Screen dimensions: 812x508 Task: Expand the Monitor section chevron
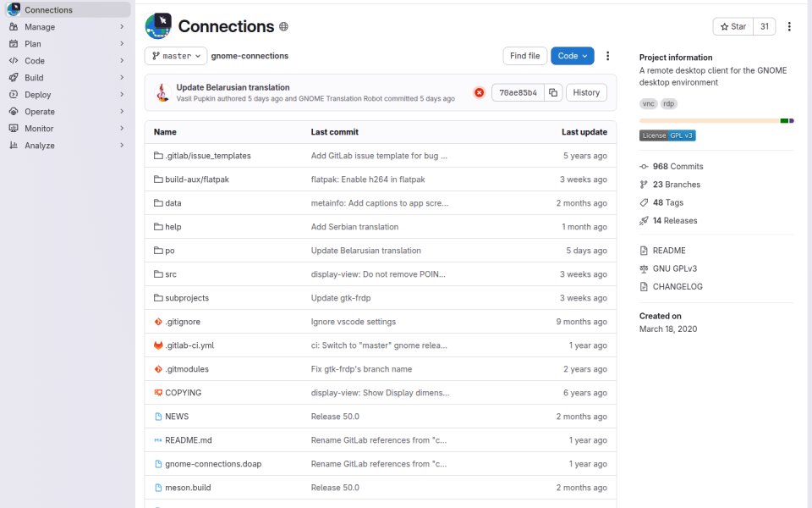[x=122, y=129]
